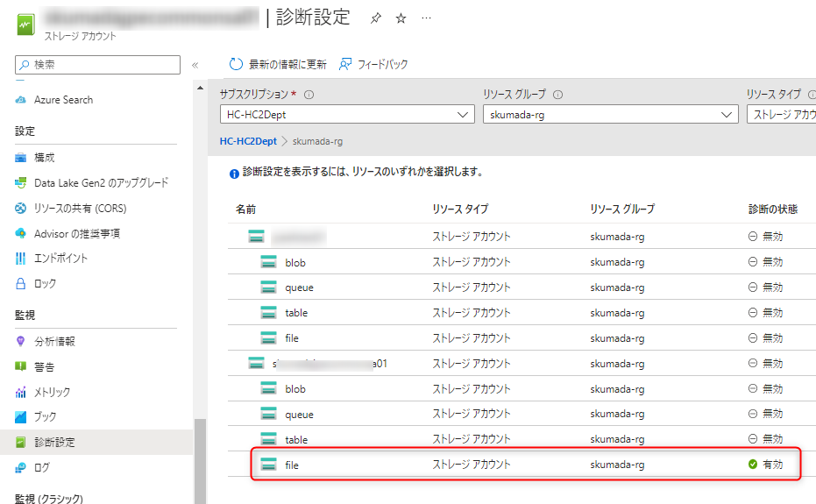Viewport: 816px width, 504px height.
Task: Click the 構成 sidebar icon
Action: point(20,158)
